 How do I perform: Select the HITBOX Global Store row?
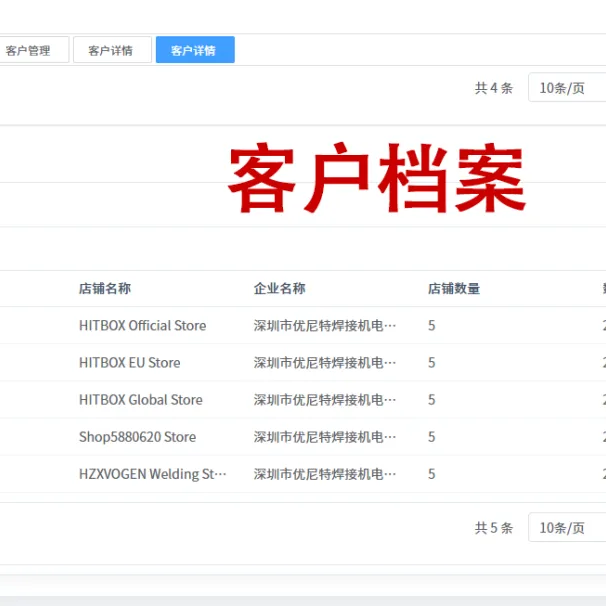click(x=303, y=400)
